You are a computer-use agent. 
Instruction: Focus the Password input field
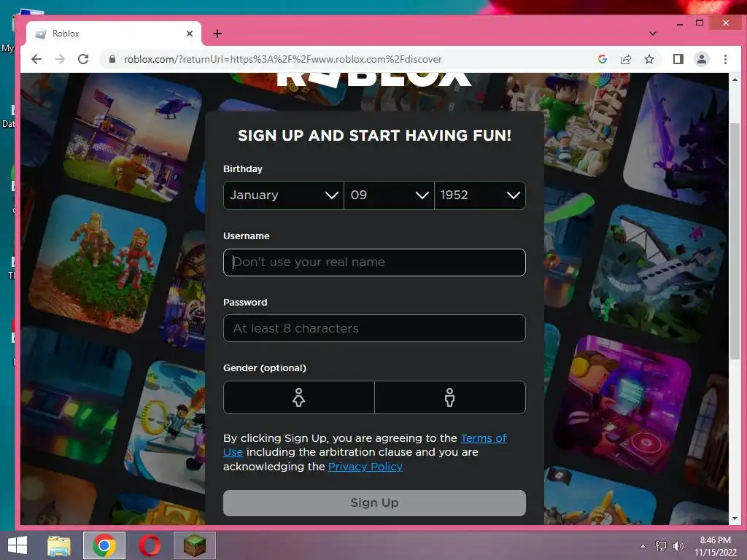coord(374,328)
